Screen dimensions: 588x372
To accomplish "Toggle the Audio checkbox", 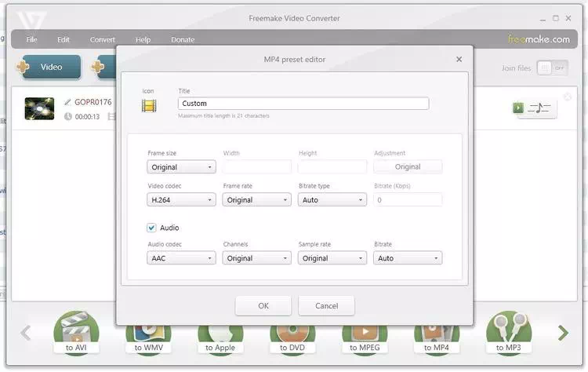I will pos(151,228).
